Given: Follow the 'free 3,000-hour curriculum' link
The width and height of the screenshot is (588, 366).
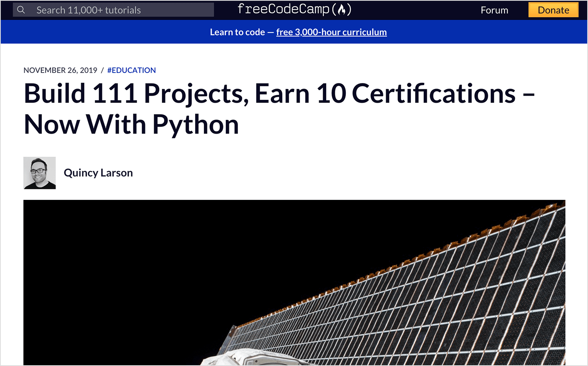Looking at the screenshot, I should (331, 32).
